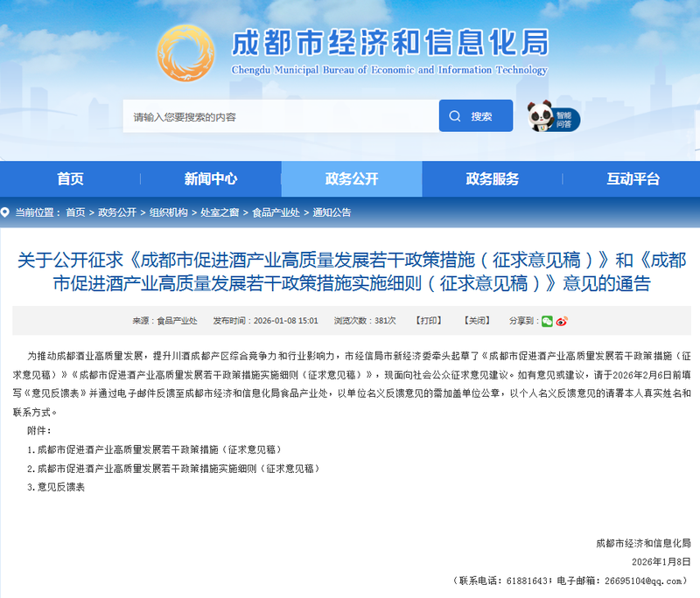
Task: Click 【打印】 to print the page
Action: [428, 321]
